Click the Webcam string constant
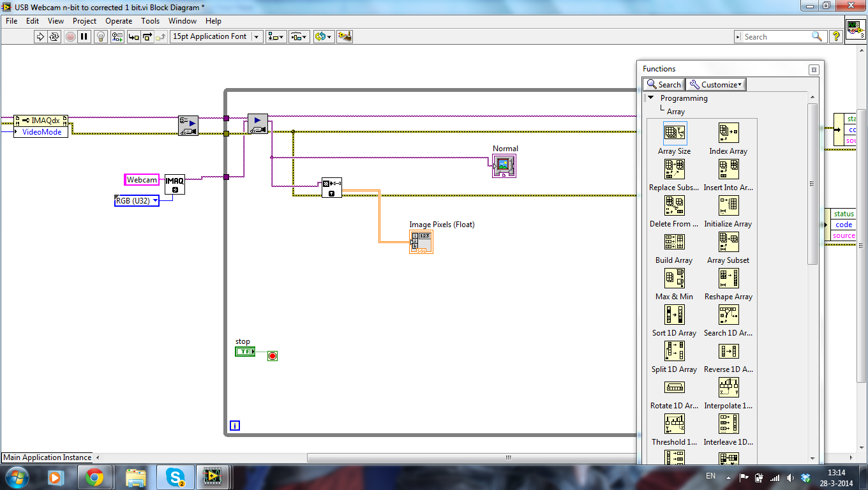 click(142, 180)
